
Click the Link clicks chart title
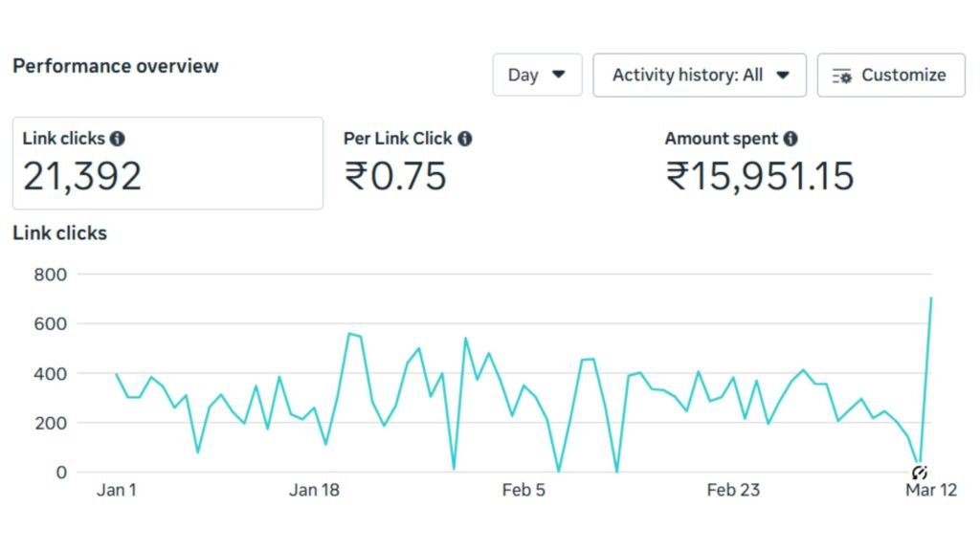59,232
